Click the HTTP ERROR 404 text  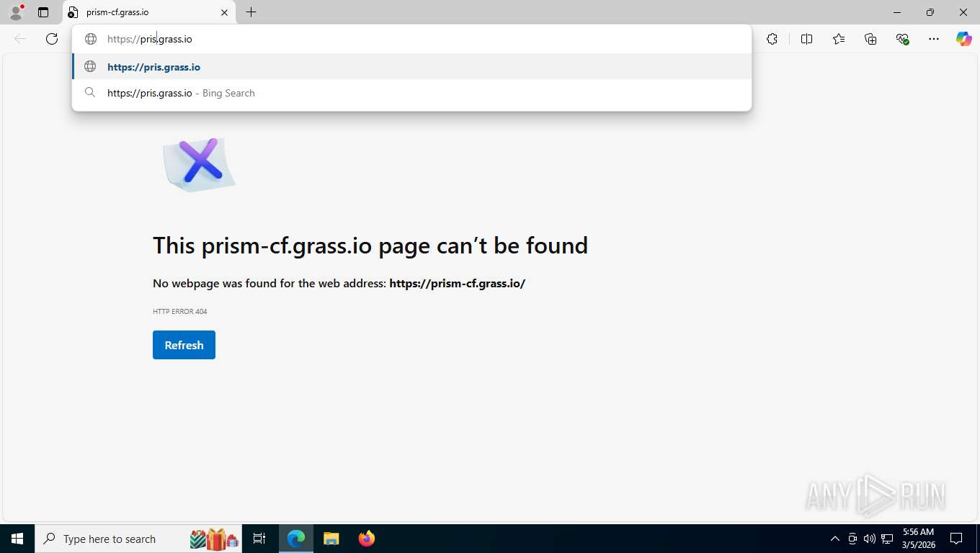tap(180, 312)
